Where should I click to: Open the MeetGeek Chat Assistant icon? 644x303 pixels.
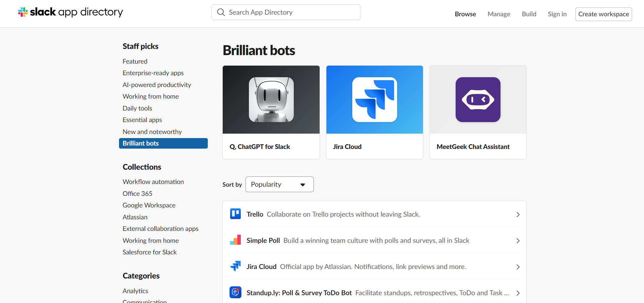pos(478,100)
